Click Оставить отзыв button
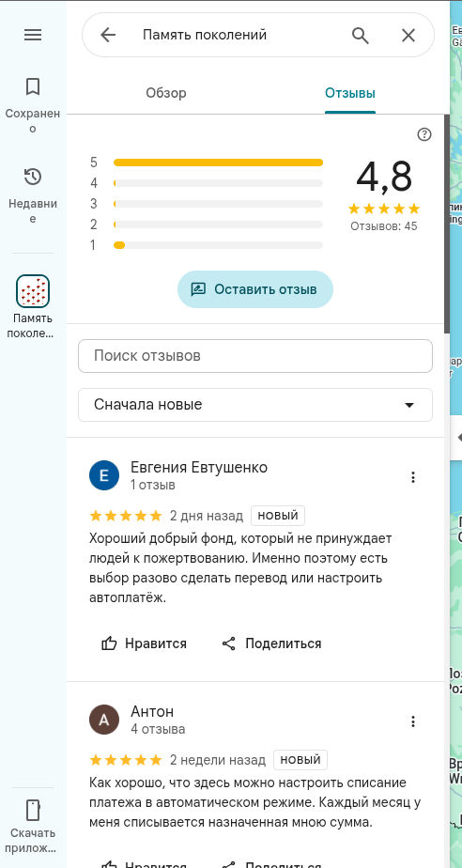 [x=255, y=289]
